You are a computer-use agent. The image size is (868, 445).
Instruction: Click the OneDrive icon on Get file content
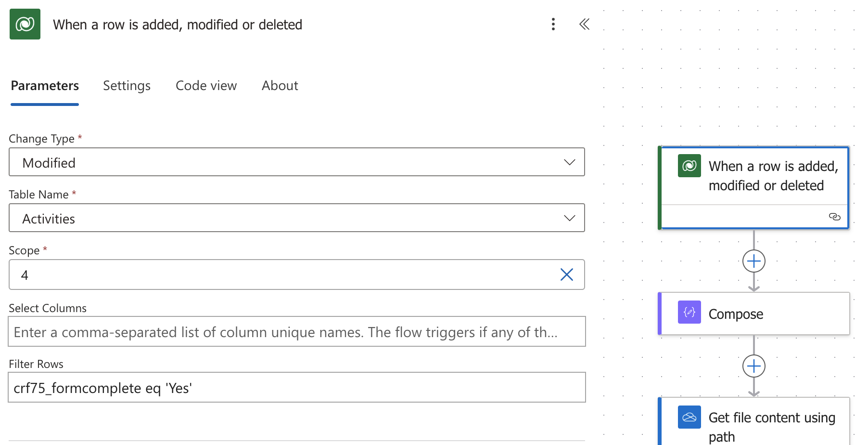click(689, 417)
